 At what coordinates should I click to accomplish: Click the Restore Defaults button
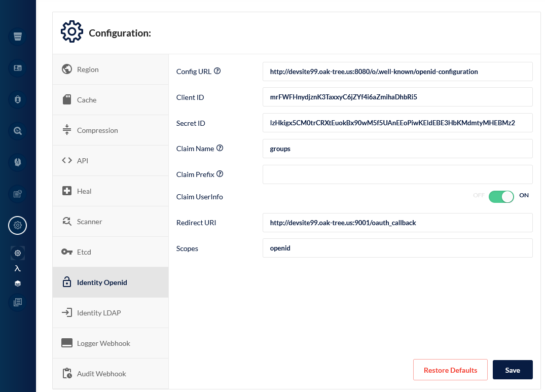coord(450,370)
